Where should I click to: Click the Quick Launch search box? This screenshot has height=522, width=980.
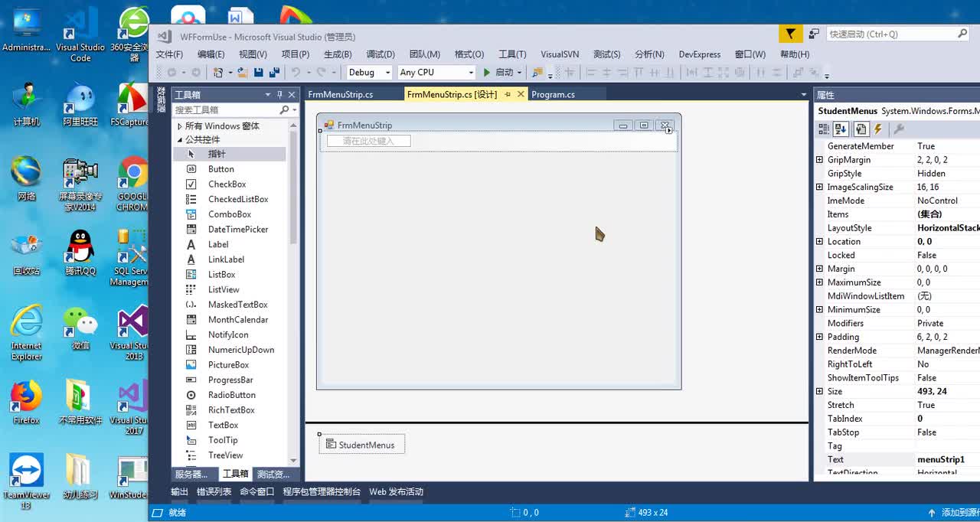tap(891, 34)
